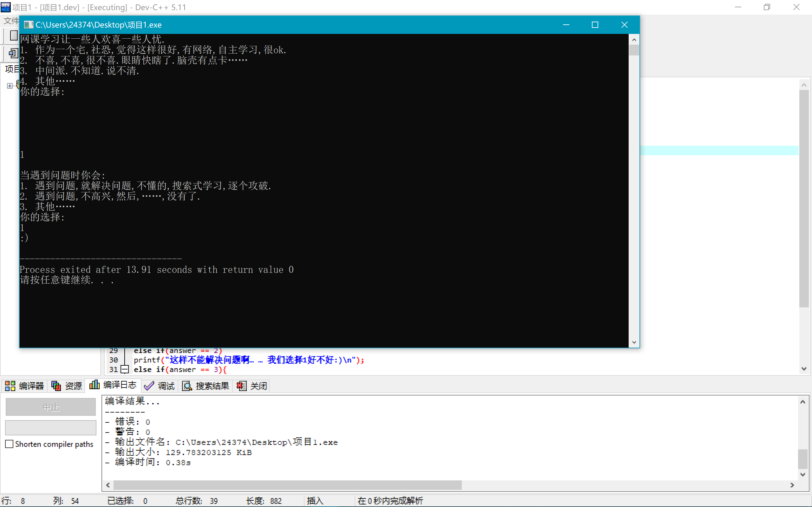
Task: Click the console window icon in its title bar
Action: click(29, 25)
